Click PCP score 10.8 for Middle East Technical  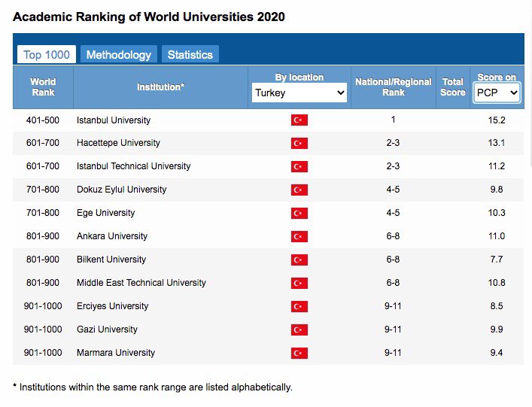(x=497, y=283)
